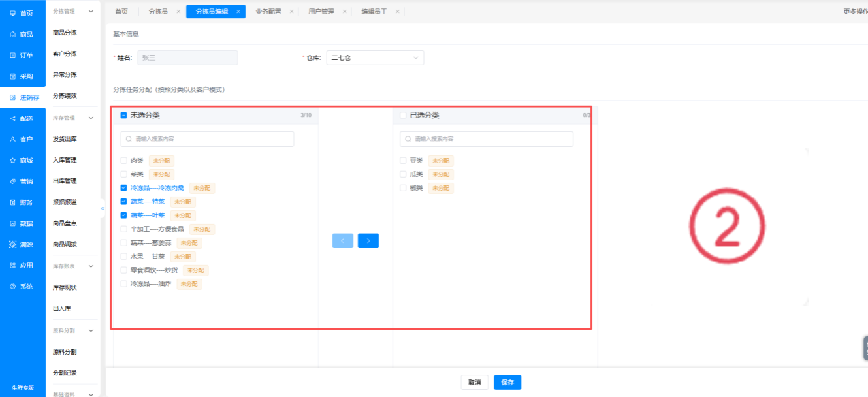Close the 分拣员编辑 tab

click(x=238, y=12)
